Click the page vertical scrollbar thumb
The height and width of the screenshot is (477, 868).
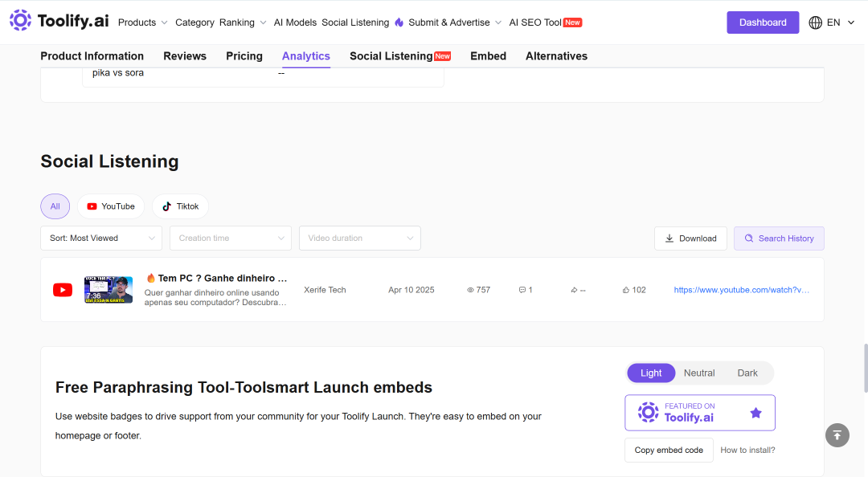coord(866,368)
